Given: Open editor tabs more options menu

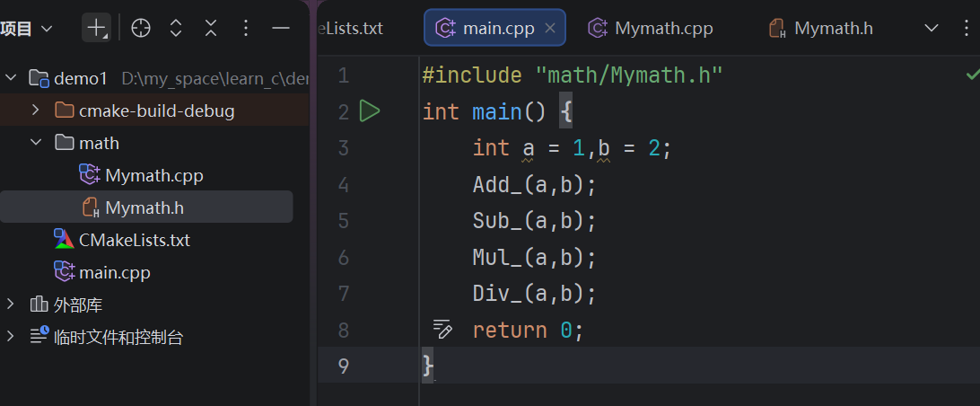Looking at the screenshot, I should tap(966, 28).
